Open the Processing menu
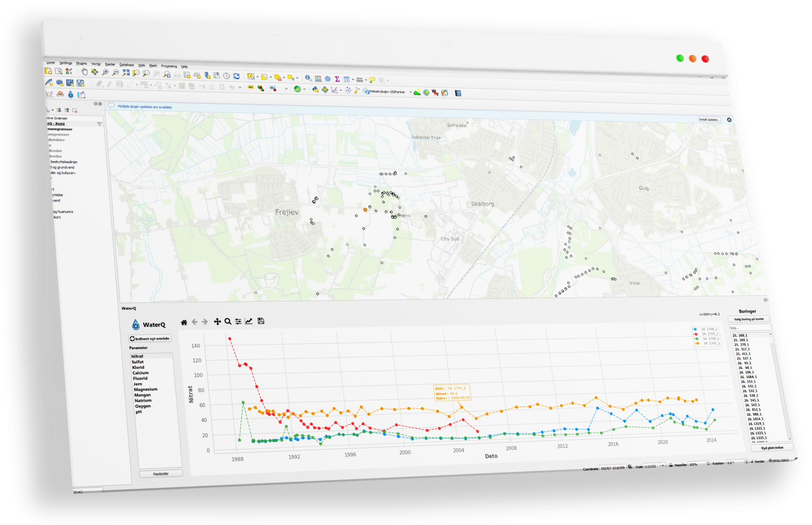The height and width of the screenshot is (525, 812). tap(169, 66)
